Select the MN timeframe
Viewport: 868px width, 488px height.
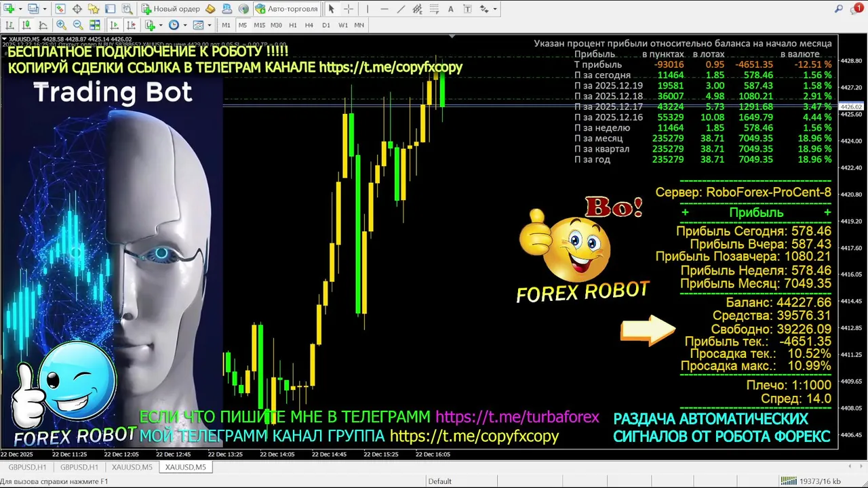[x=359, y=25]
